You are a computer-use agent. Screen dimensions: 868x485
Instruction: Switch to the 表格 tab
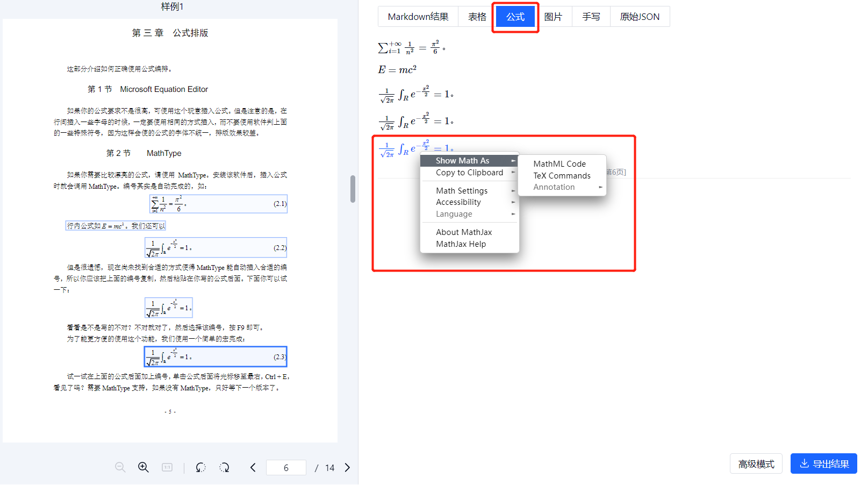tap(476, 16)
